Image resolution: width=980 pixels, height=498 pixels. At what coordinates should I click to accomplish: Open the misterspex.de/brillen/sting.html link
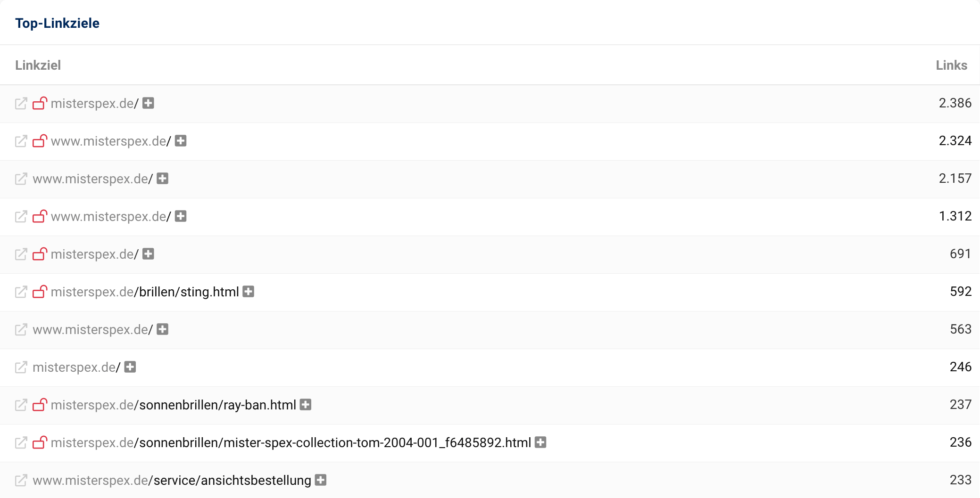(145, 292)
